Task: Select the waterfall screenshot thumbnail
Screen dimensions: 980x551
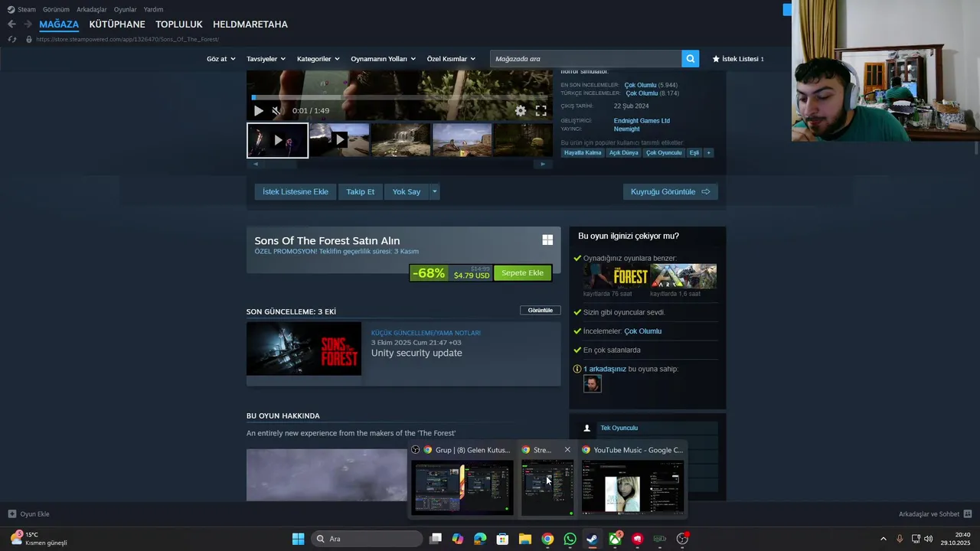Action: [400, 140]
